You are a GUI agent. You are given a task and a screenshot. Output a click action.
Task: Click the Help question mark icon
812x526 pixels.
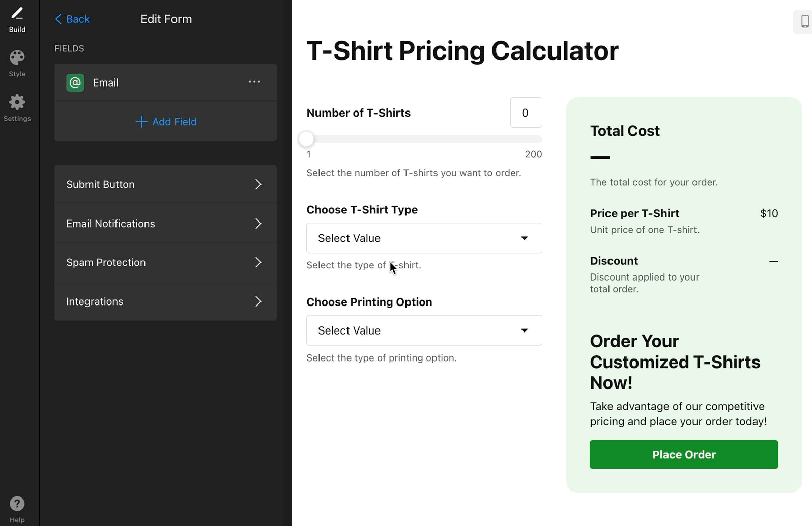click(x=17, y=504)
